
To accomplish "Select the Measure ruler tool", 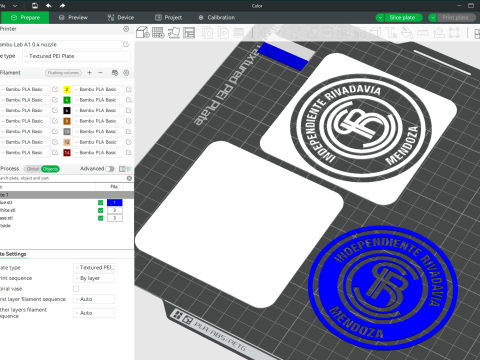I will 422,32.
